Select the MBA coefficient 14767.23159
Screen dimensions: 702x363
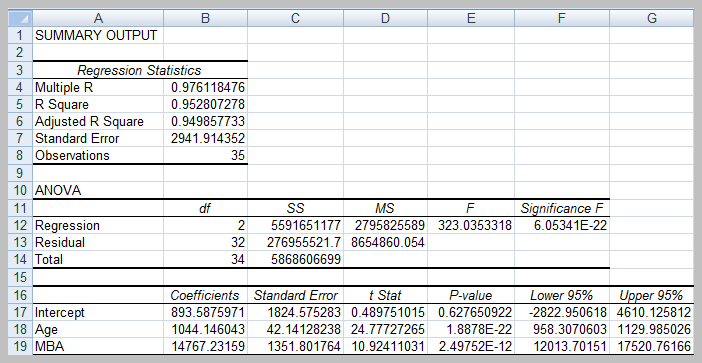[205, 346]
